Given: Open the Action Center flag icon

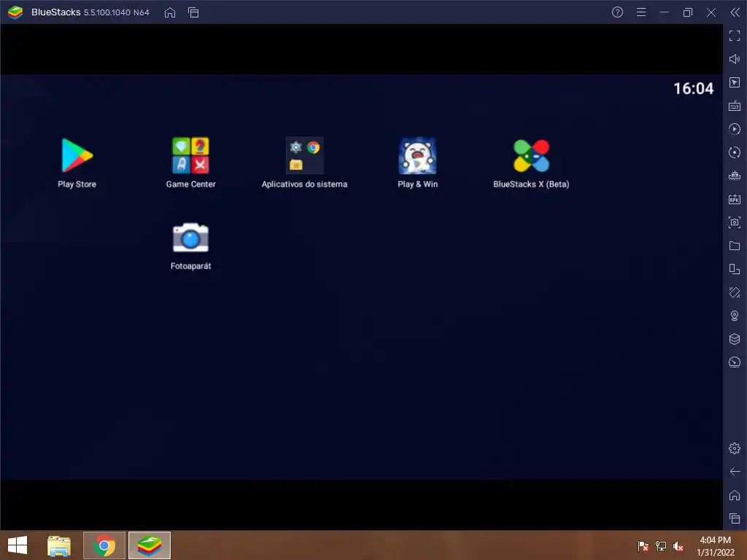Looking at the screenshot, I should tap(643, 546).
